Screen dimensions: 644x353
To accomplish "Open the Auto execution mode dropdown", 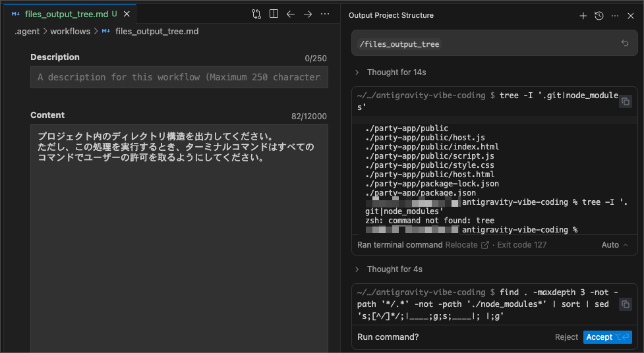I will tap(614, 245).
